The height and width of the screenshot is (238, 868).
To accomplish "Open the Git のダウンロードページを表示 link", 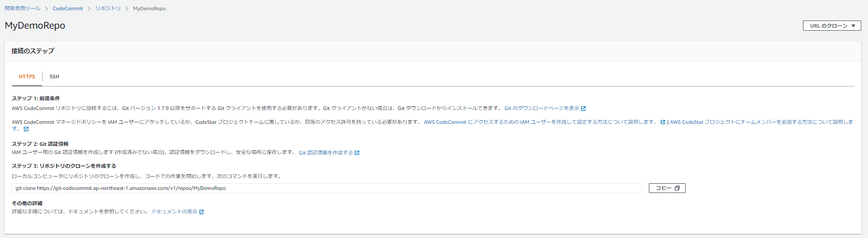I will [542, 109].
